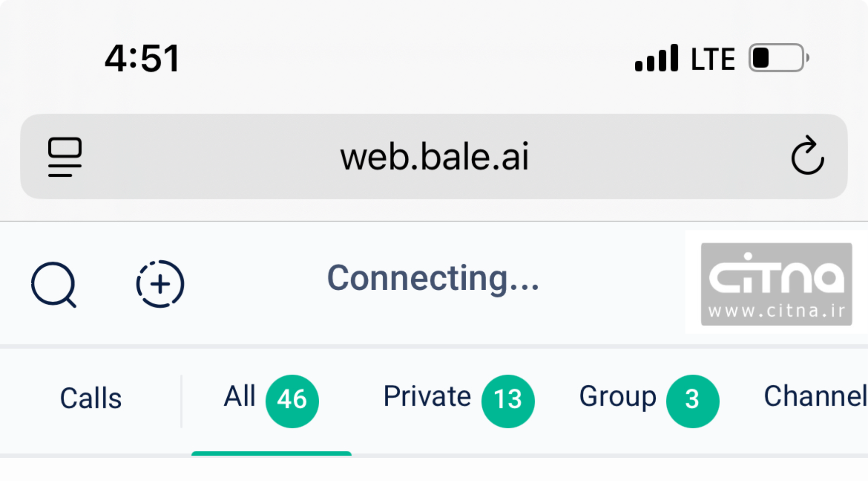Click the green active-tab underline indicator

click(x=271, y=453)
